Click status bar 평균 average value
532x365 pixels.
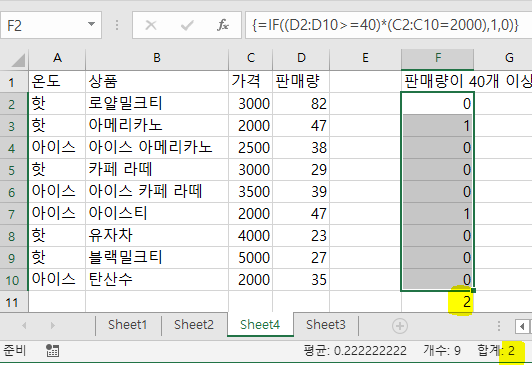pos(355,351)
